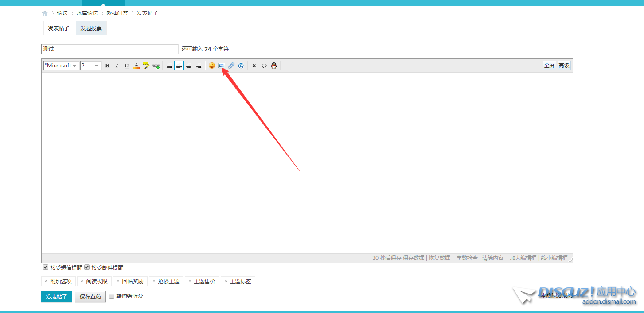Apply italic formatting in the editor

tap(117, 66)
